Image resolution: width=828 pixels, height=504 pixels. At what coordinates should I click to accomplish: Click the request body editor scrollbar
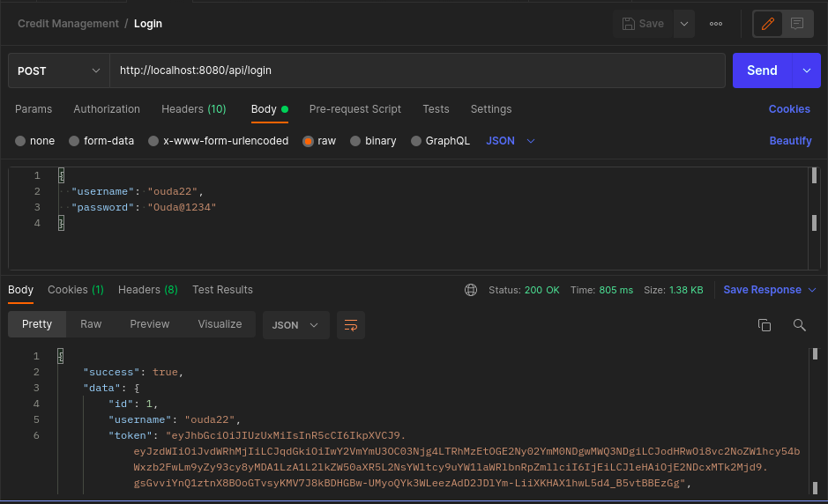[814, 219]
